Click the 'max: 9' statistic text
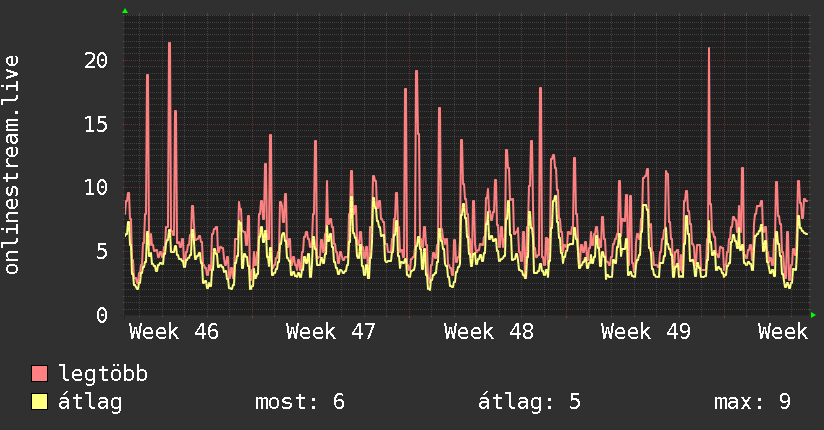The image size is (824, 430). (x=752, y=402)
